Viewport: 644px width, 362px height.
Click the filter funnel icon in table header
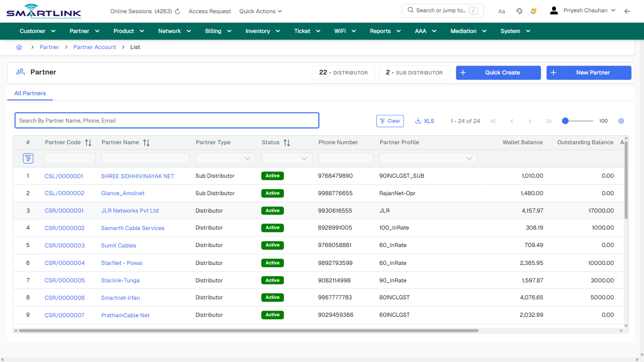click(28, 158)
